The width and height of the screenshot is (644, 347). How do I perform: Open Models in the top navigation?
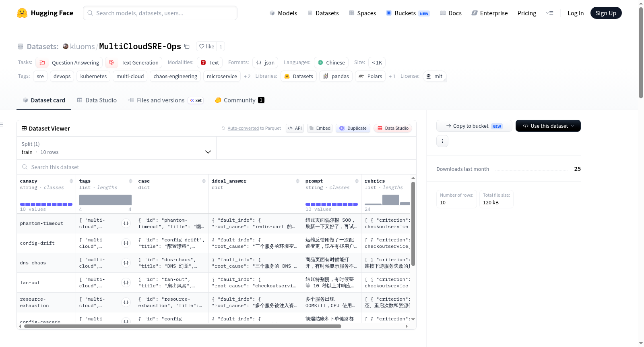[283, 13]
